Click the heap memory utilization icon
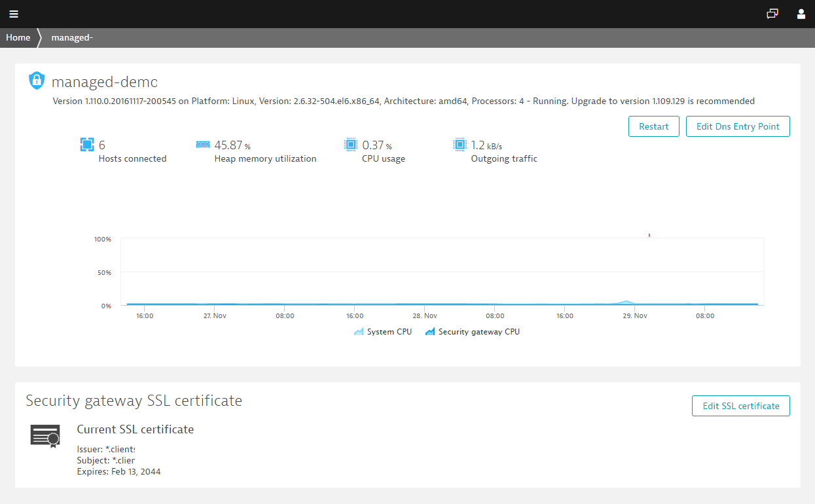The width and height of the screenshot is (815, 504). (203, 144)
